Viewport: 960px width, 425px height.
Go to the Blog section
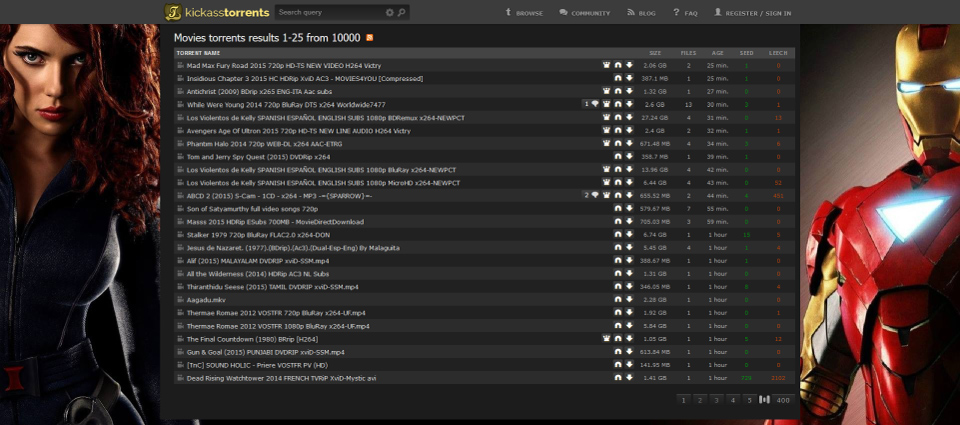641,13
